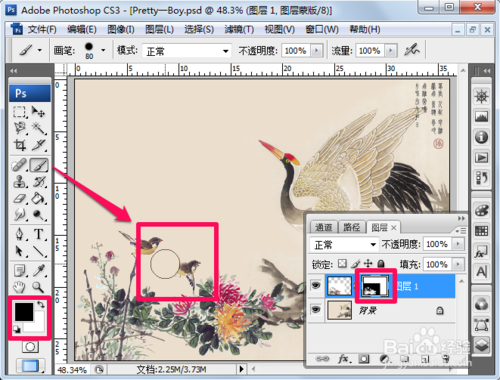Select the Type tool
This screenshot has width=500, height=380.
pos(38,234)
